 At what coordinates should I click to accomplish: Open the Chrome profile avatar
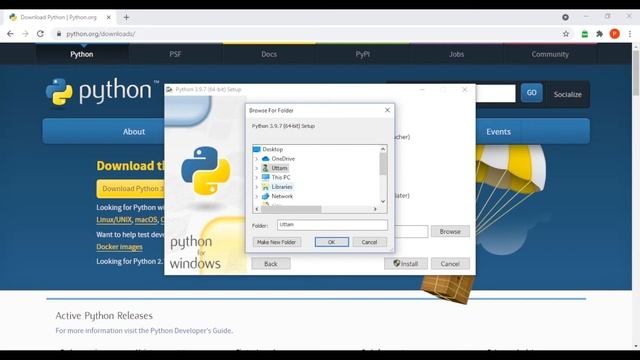pyautogui.click(x=614, y=34)
